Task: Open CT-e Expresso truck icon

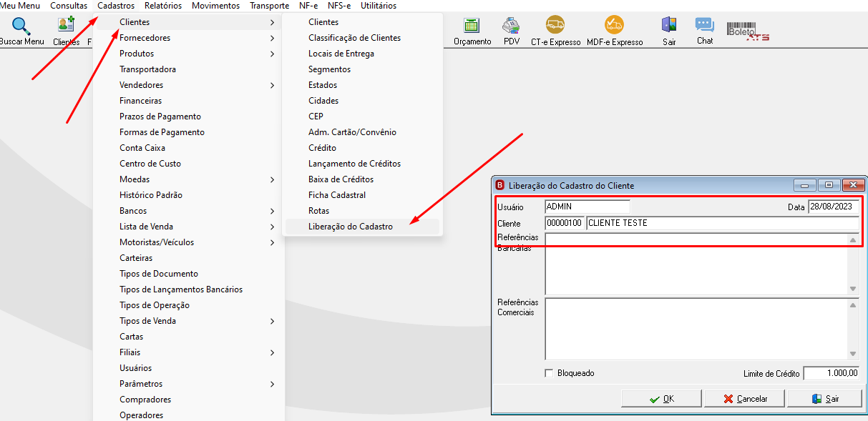Action: coord(555,26)
